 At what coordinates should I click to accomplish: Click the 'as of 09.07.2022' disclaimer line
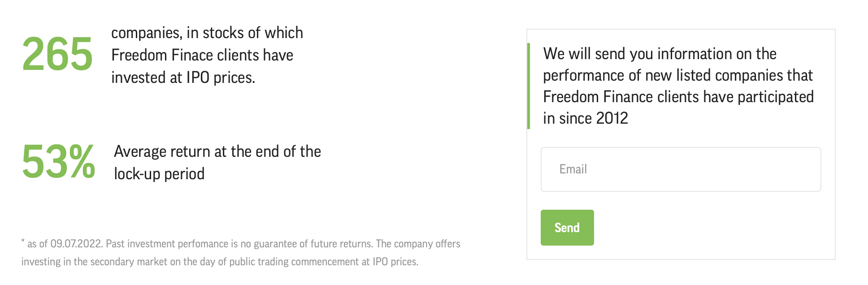click(241, 244)
